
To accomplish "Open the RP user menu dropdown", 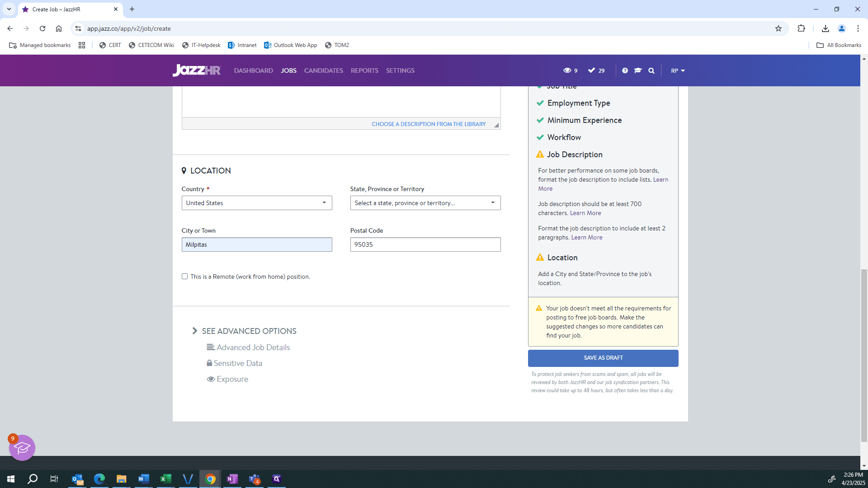I will coord(678,70).
